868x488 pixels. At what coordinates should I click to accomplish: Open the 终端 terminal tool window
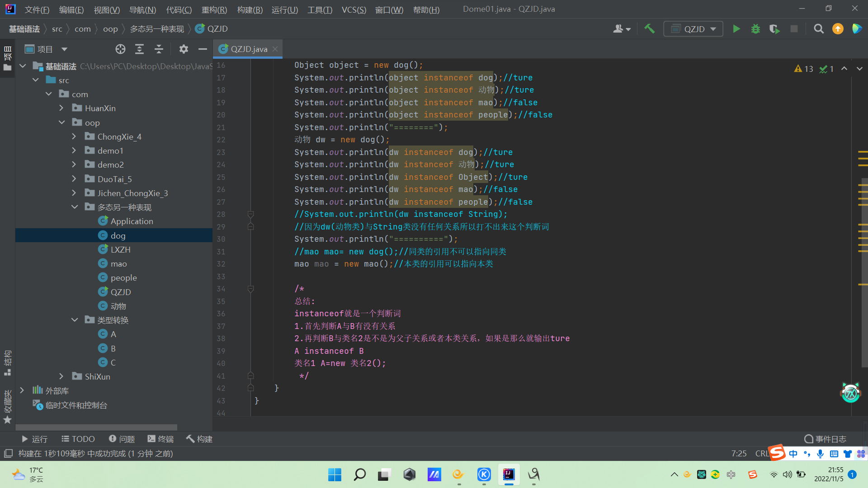click(x=160, y=439)
